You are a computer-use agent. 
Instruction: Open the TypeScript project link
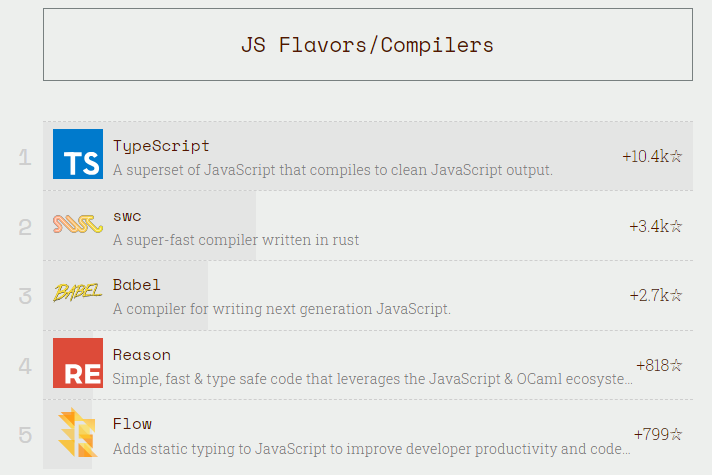tap(161, 146)
